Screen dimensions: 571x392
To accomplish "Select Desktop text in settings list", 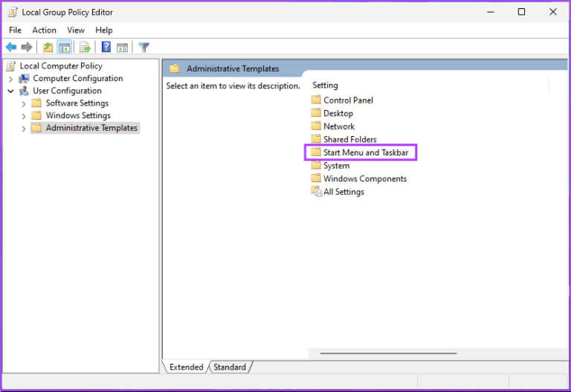I will [x=338, y=113].
